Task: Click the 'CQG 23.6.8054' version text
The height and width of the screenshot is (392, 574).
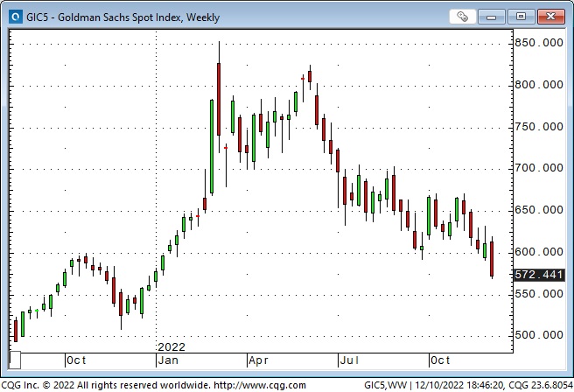Action: point(541,385)
